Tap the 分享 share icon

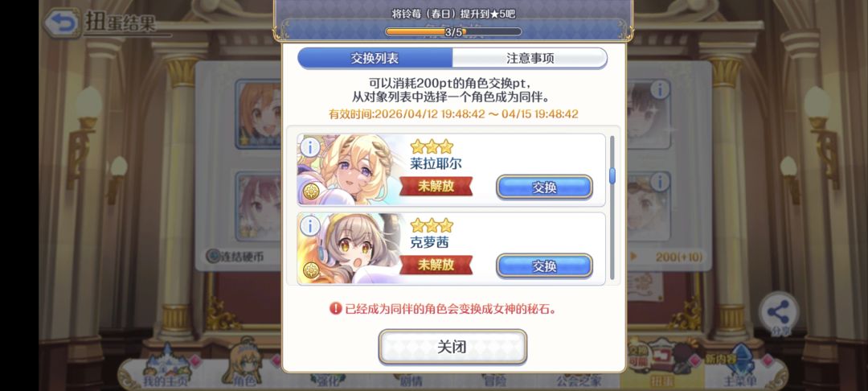coord(779,315)
